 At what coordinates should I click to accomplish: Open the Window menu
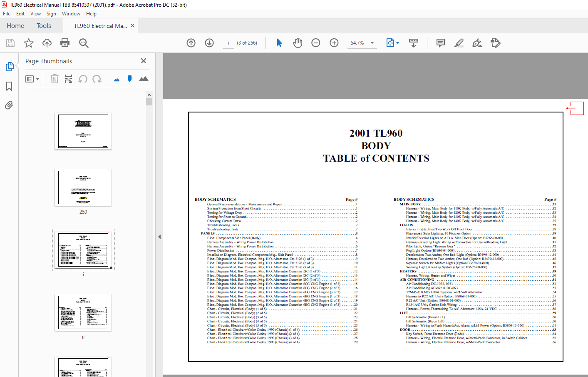pyautogui.click(x=71, y=14)
